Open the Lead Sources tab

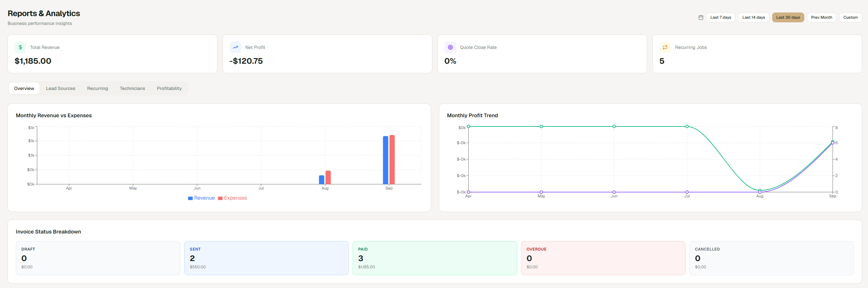pos(61,88)
